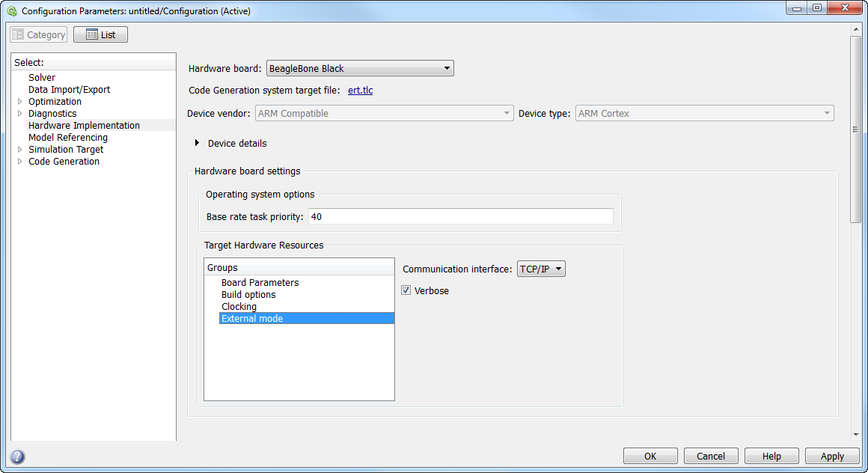
Task: Expand the Code Generation tree node
Action: coord(20,162)
